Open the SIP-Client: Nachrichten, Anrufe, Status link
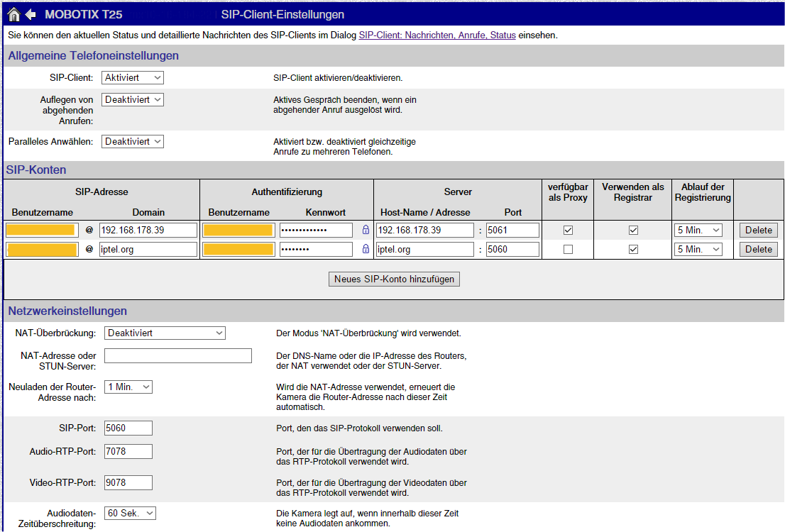 pos(437,35)
